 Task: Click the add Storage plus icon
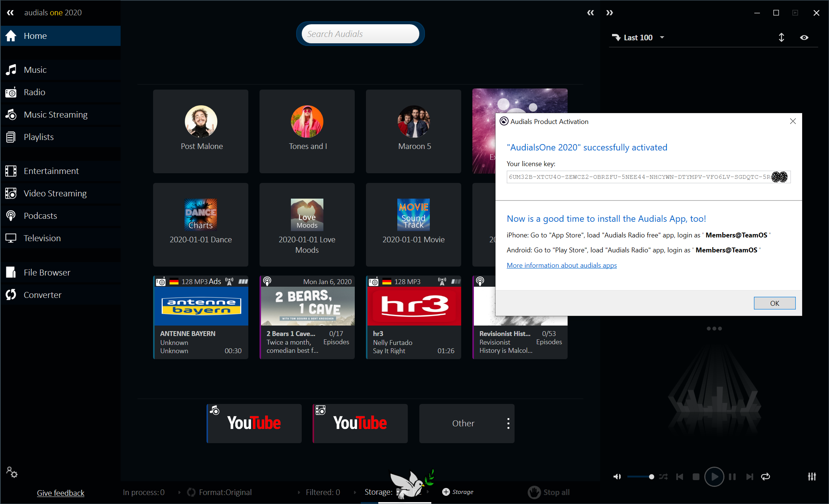point(446,492)
